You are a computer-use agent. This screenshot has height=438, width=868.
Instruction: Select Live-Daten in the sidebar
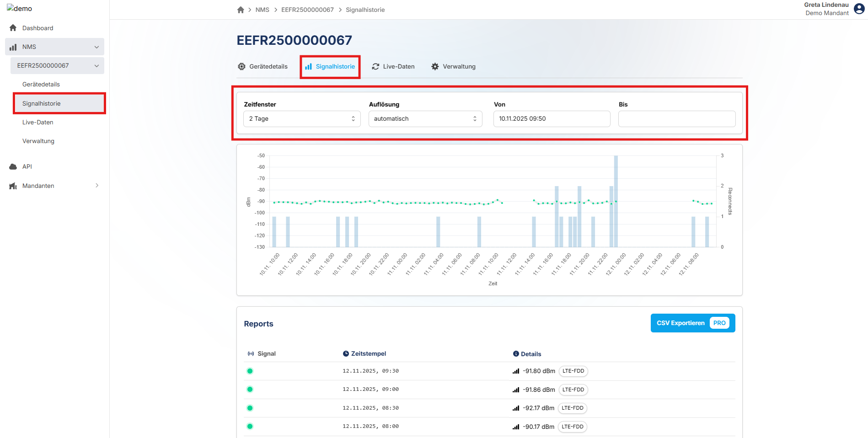click(x=38, y=123)
